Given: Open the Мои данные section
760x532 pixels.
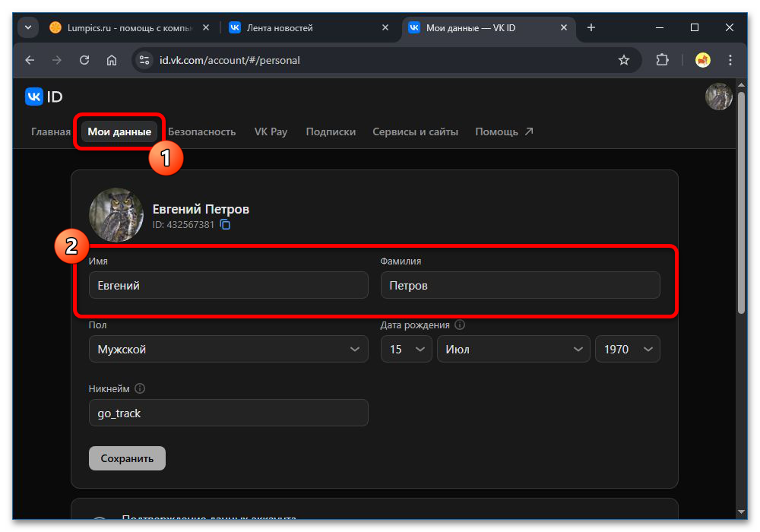Looking at the screenshot, I should [119, 131].
